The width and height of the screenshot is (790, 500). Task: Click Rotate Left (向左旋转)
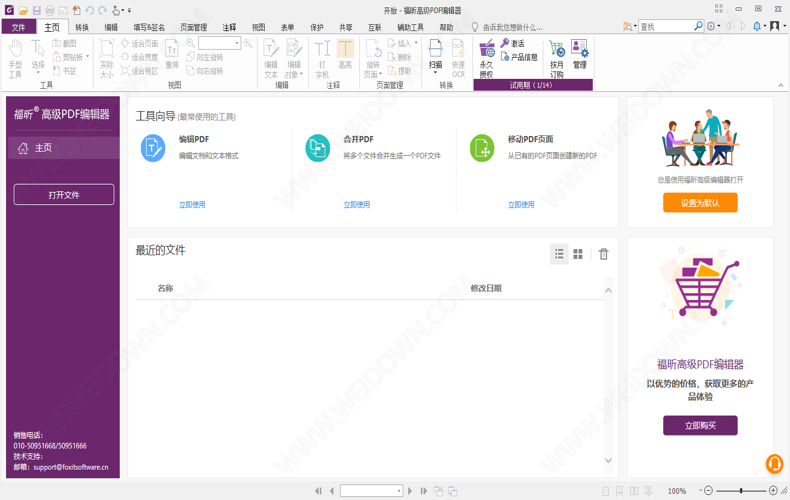205,57
